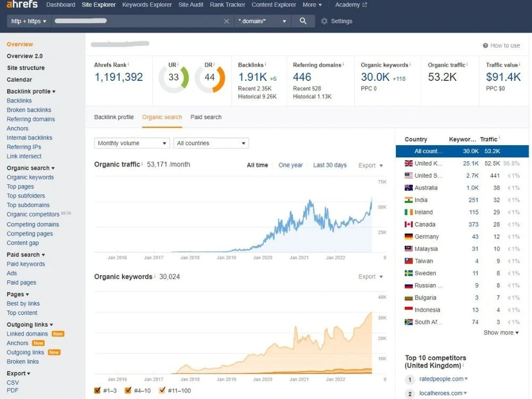This screenshot has height=399, width=532.
Task: Click the search magnifier button
Action: pos(303,21)
